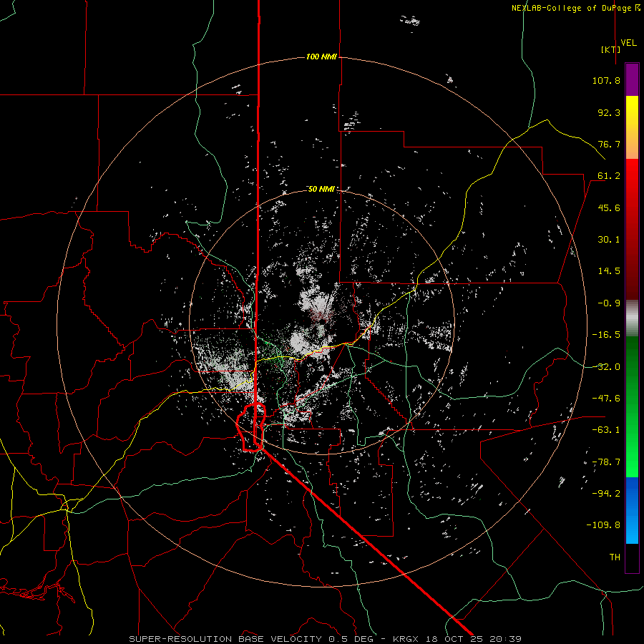Select the -16.5 scale value
The width and height of the screenshot is (644, 644).
pos(606,335)
